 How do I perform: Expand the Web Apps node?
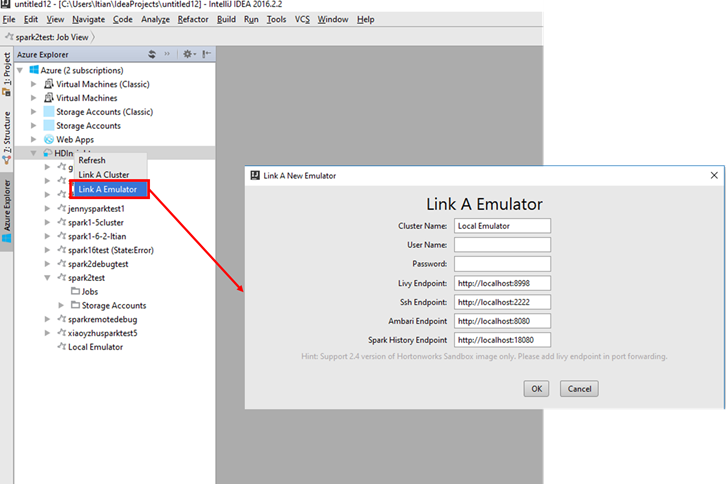coord(33,139)
